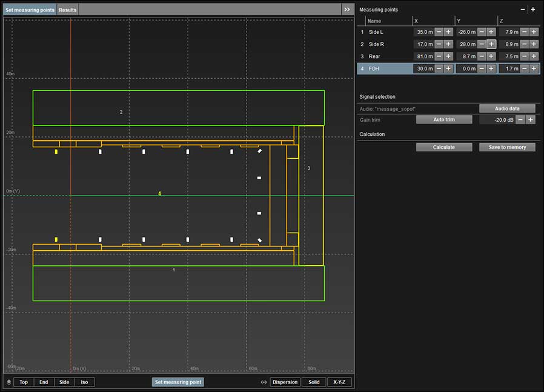Expand panel with double chevron button
Screen dimensions: 544x392
[x=347, y=10]
